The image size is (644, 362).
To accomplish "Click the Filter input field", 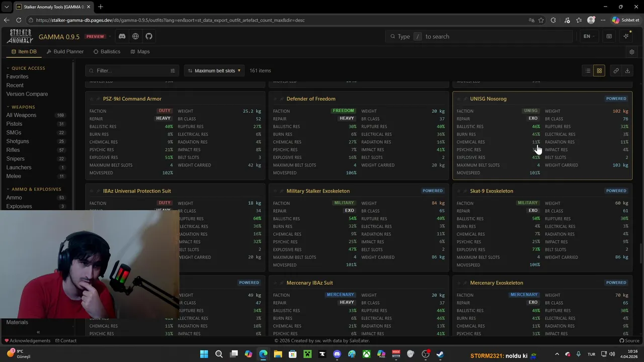I will pyautogui.click(x=131, y=71).
